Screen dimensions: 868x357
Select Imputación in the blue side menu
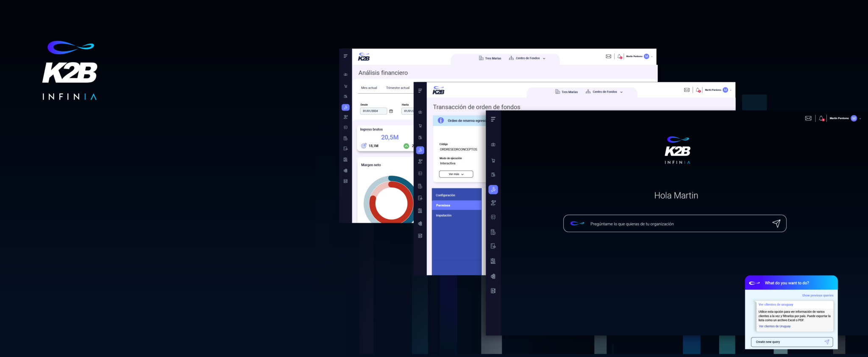[444, 216]
